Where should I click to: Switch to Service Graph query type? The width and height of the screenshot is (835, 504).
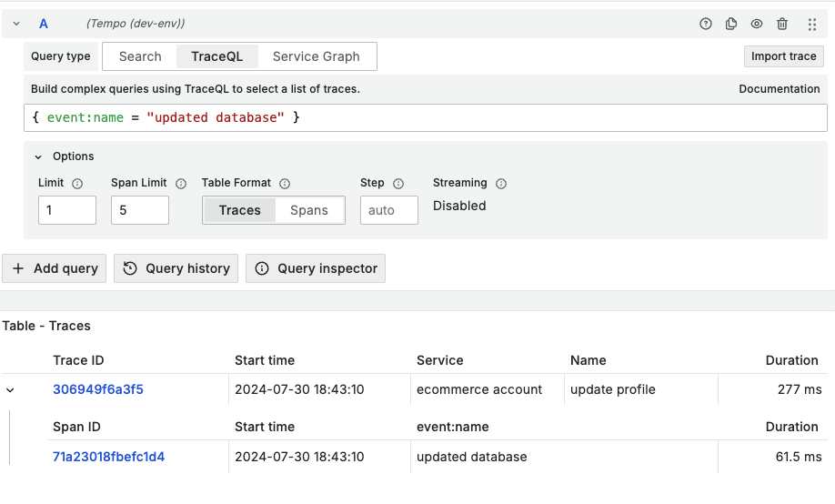pos(317,56)
